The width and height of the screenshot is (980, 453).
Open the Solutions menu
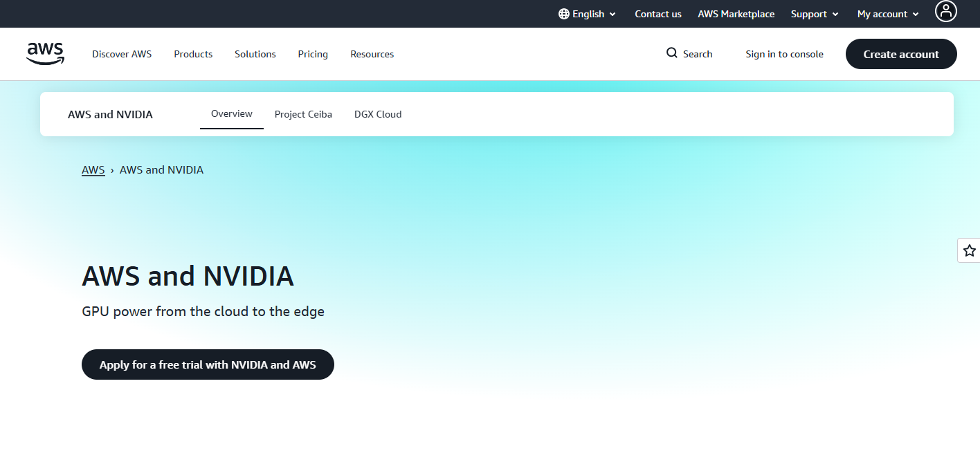tap(255, 54)
